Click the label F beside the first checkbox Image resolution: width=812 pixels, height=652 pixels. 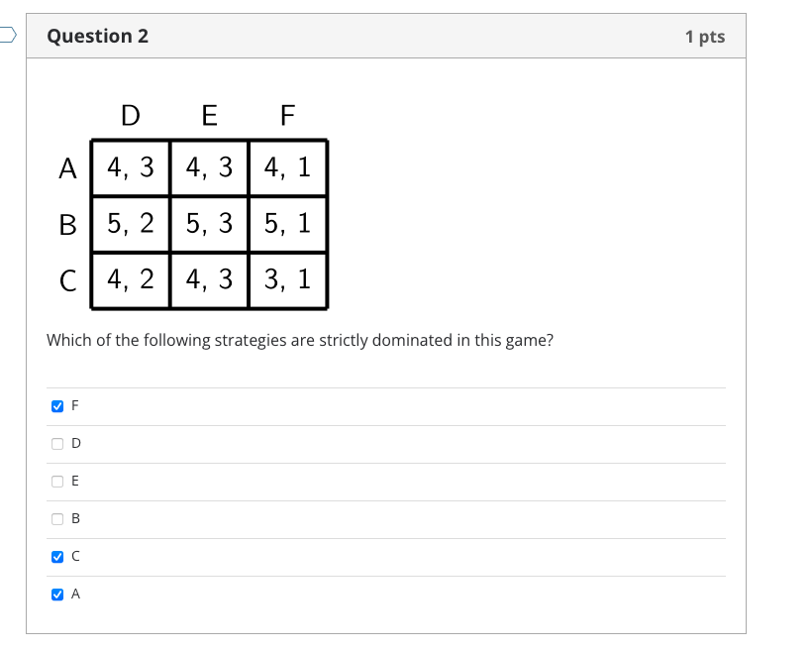click(72, 405)
